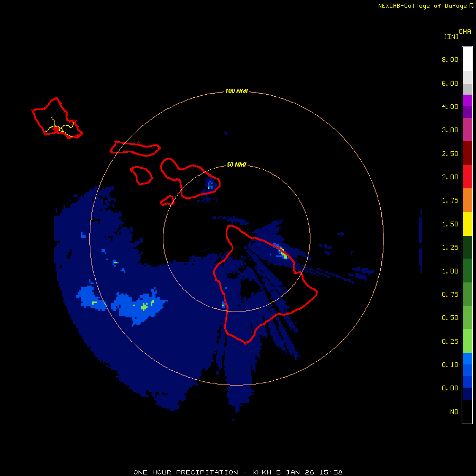Viewport: 476px width, 476px height.
Task: Pick the dark red swatch beside 2.50
Action: point(467,153)
